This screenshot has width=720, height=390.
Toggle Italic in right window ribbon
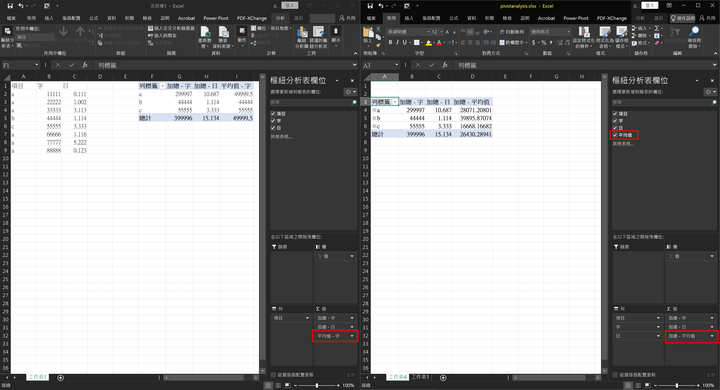[397, 42]
